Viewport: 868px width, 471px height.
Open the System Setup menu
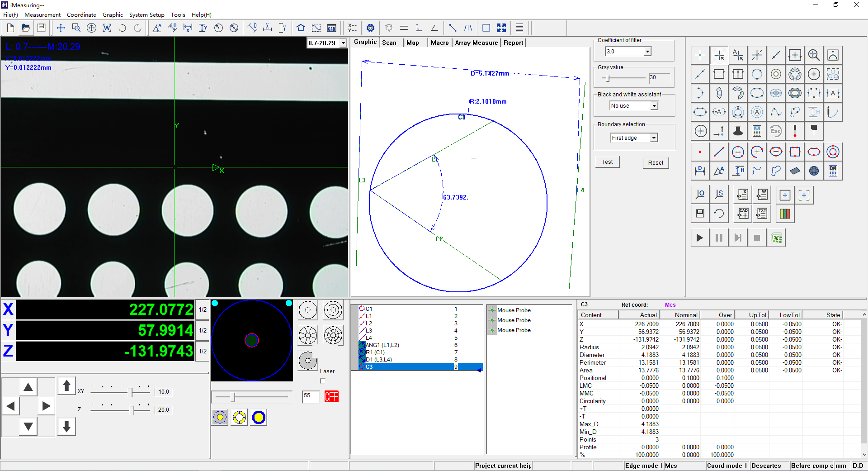(x=146, y=15)
